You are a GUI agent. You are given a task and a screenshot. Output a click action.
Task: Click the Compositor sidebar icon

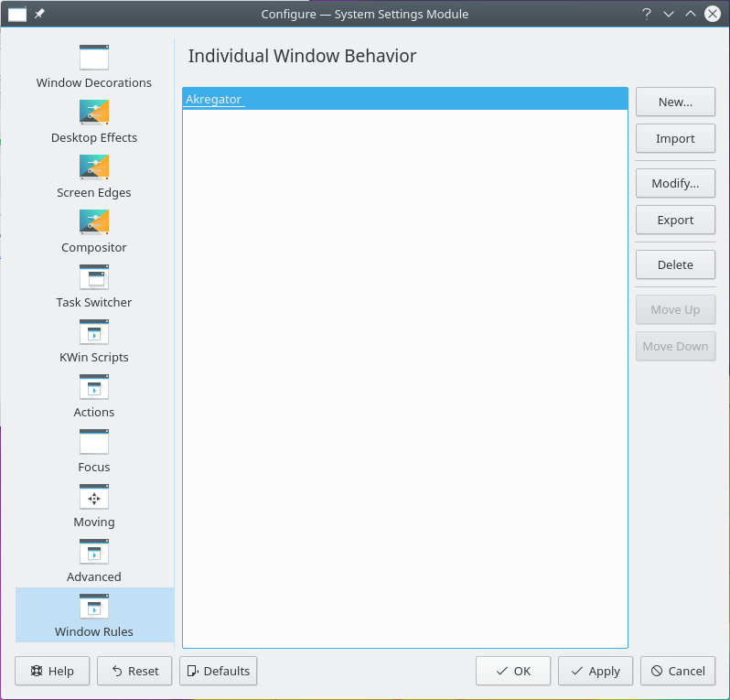(94, 222)
